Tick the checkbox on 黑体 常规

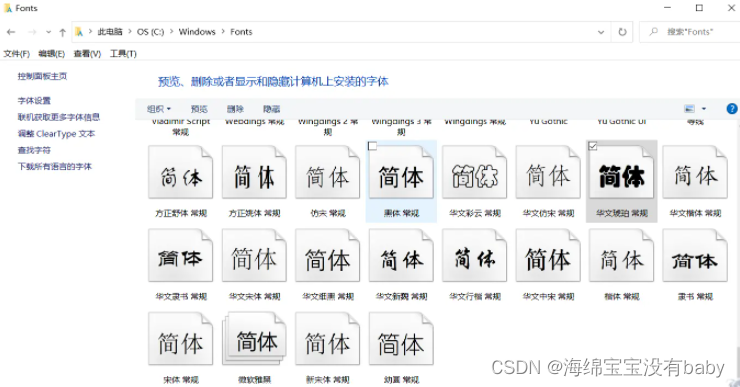pyautogui.click(x=372, y=146)
